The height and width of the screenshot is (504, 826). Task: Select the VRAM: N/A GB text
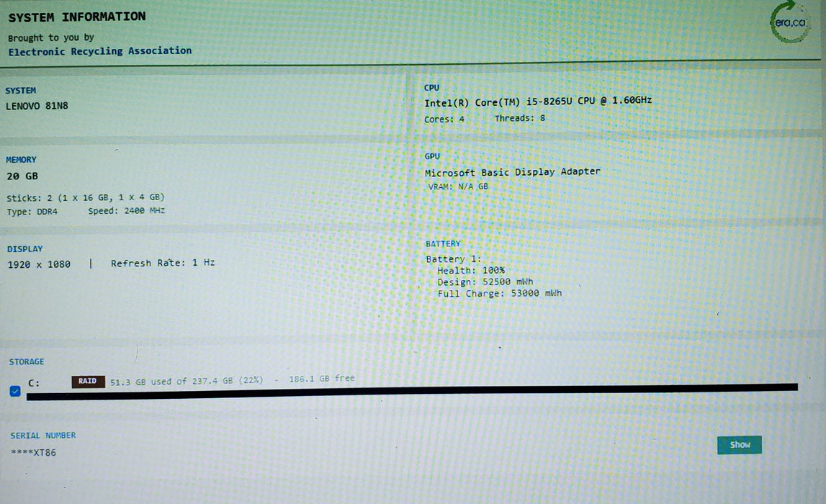click(458, 186)
